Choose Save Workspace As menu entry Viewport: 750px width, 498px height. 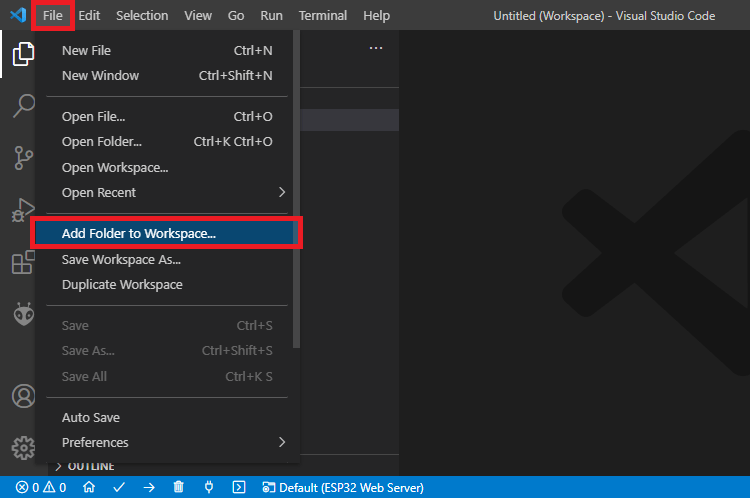(x=121, y=259)
